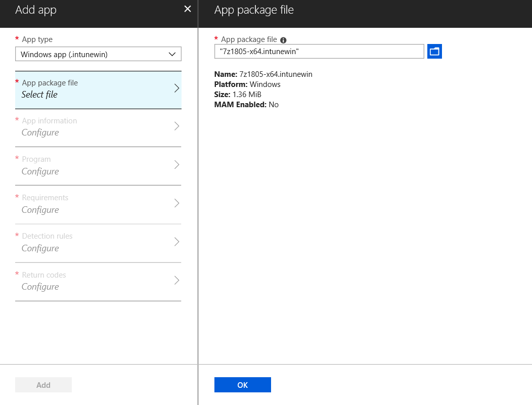
Task: Click the App information chevron arrow
Action: tap(176, 126)
